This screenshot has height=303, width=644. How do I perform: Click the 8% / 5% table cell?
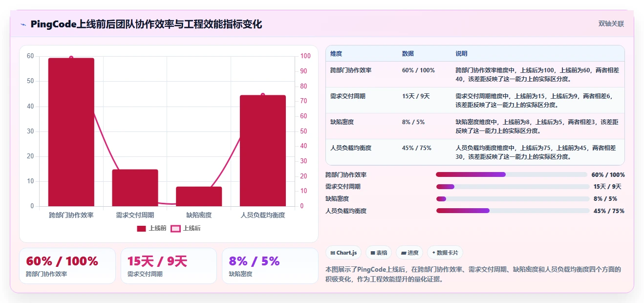(x=413, y=122)
